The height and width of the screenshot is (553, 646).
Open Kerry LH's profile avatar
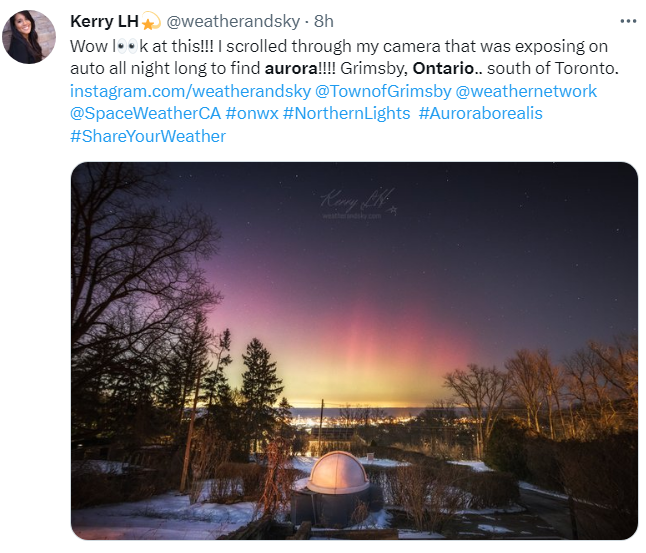(x=29, y=37)
